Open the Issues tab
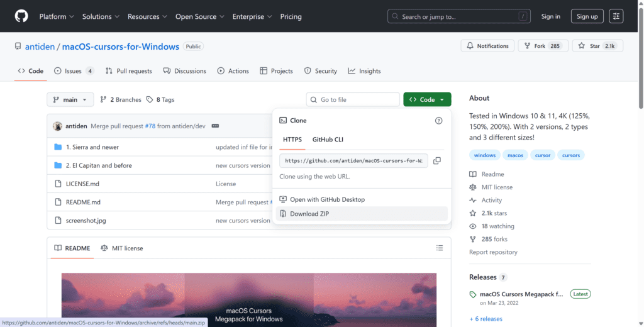The image size is (644, 327). pos(74,71)
